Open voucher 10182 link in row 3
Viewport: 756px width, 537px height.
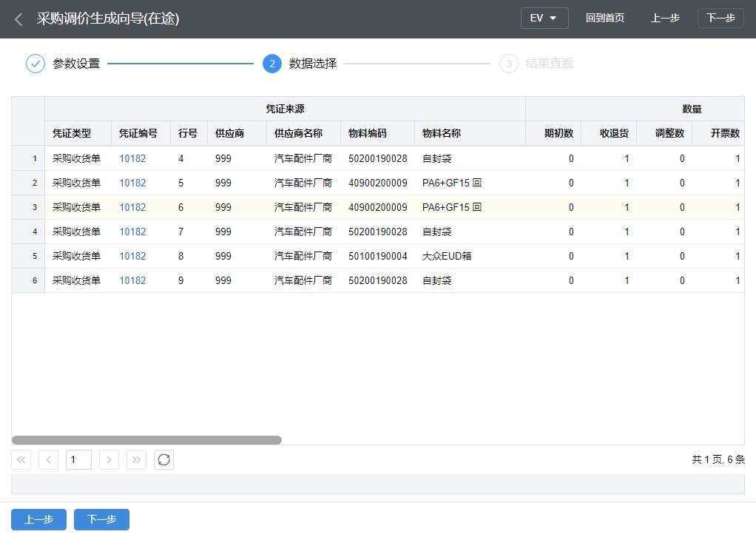[132, 207]
